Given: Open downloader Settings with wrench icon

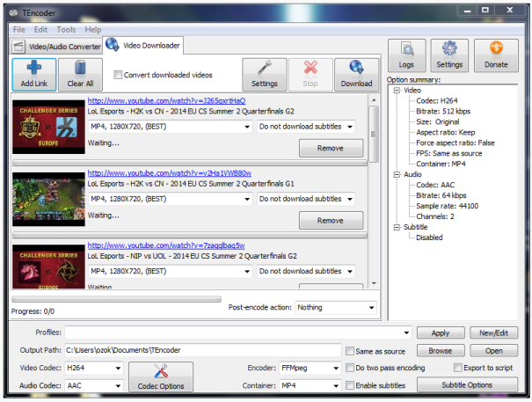Looking at the screenshot, I should [x=265, y=75].
